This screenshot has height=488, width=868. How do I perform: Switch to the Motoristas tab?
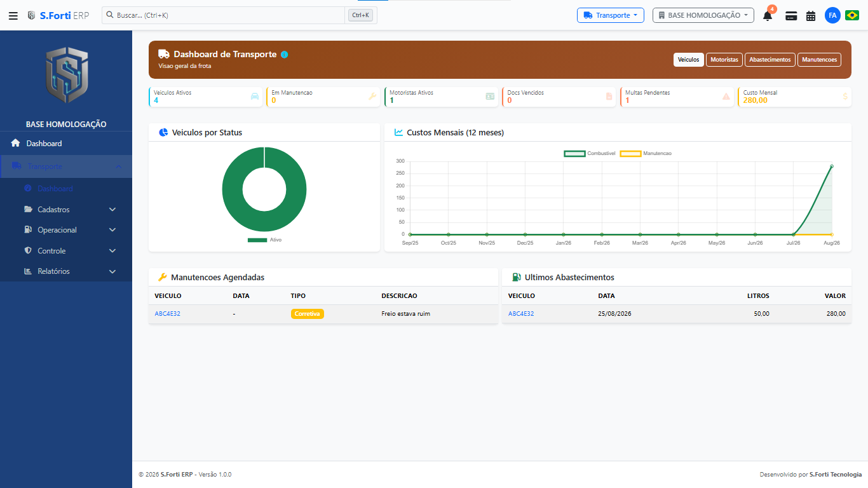pos(724,60)
